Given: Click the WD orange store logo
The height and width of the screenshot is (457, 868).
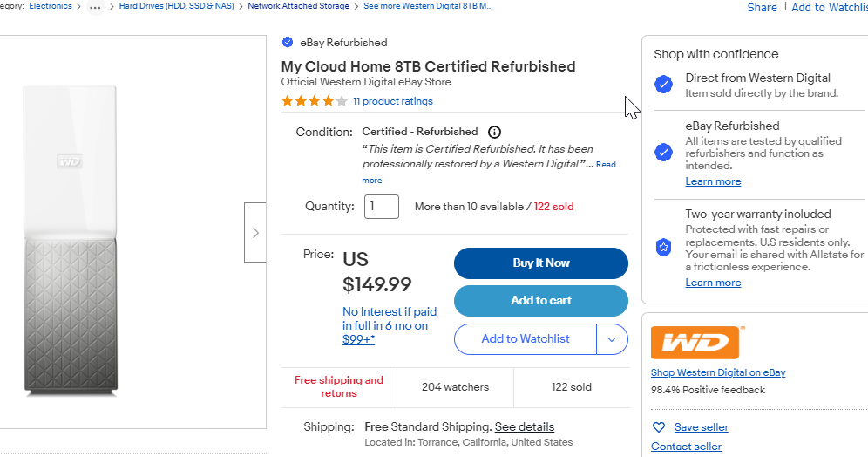Looking at the screenshot, I should pyautogui.click(x=697, y=342).
